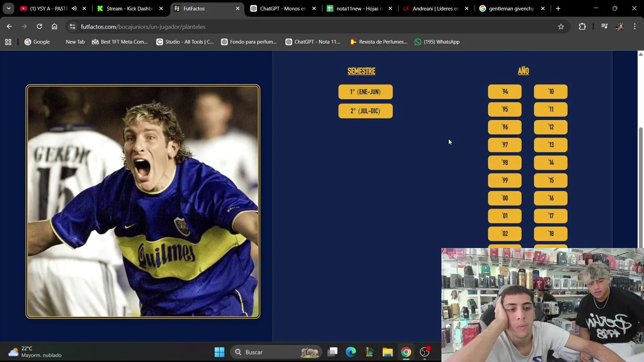This screenshot has width=644, height=362.
Task: Open Google Chrome from the taskbar
Action: 406,352
